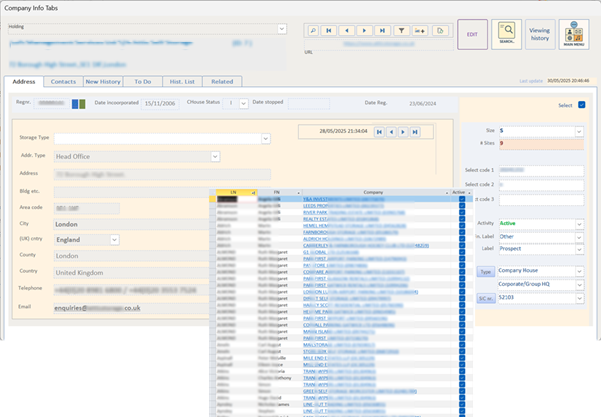Jump to last record in top toolbar
Screen dimensions: 601x417
pos(383,31)
